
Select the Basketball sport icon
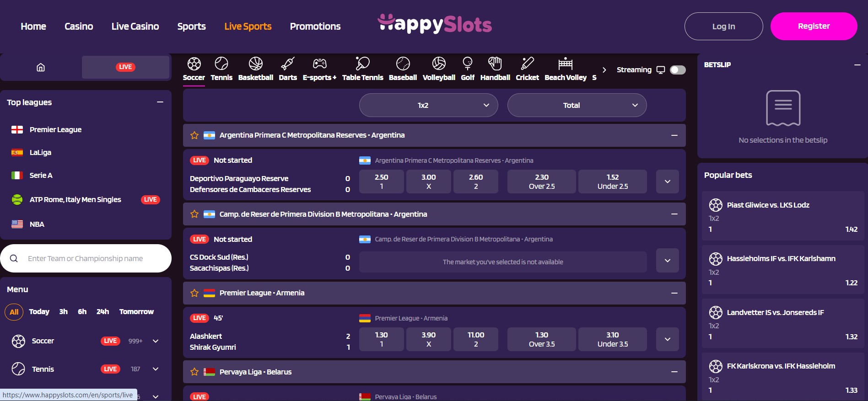(255, 63)
